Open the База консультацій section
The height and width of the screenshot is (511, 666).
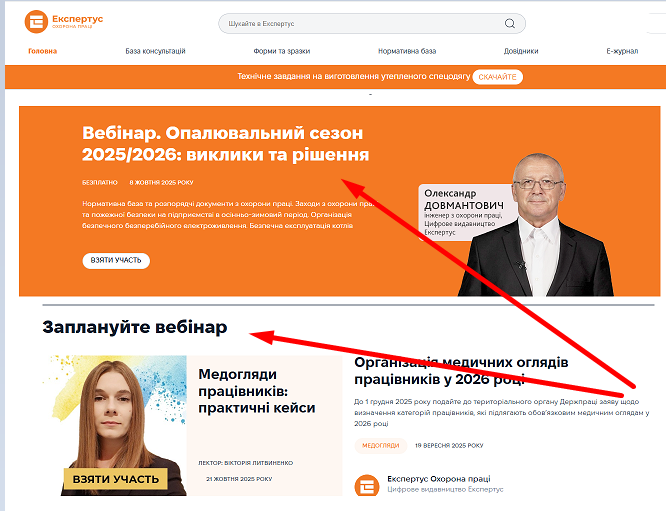pos(155,51)
